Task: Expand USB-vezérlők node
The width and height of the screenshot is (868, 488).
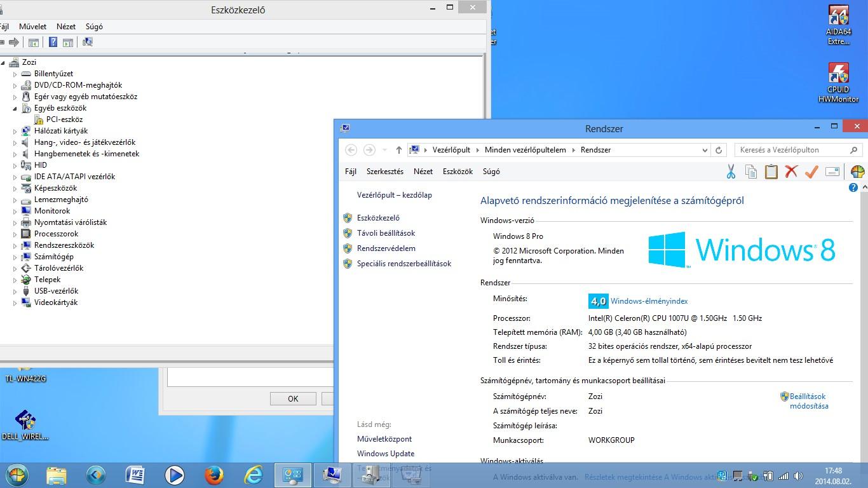Action: [15, 291]
